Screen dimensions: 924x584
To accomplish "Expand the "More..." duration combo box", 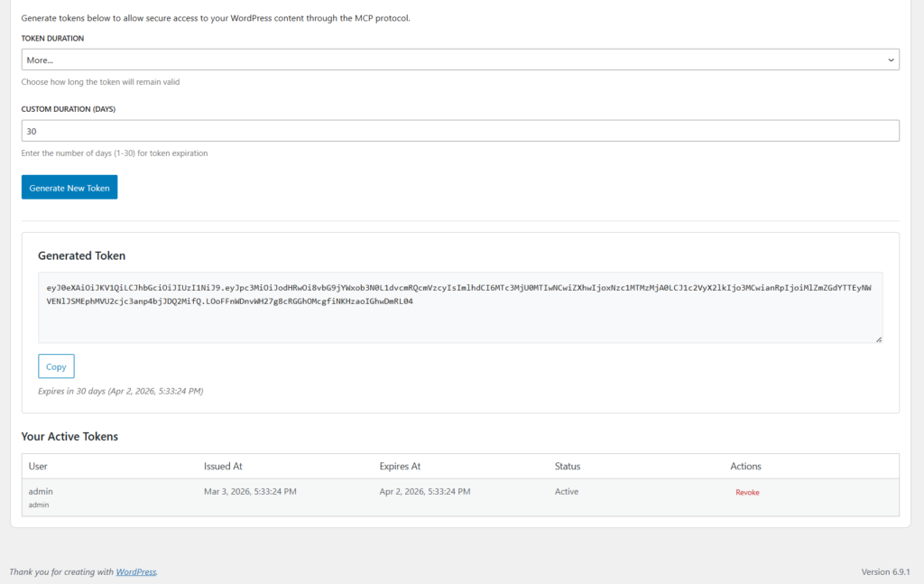I will click(460, 58).
